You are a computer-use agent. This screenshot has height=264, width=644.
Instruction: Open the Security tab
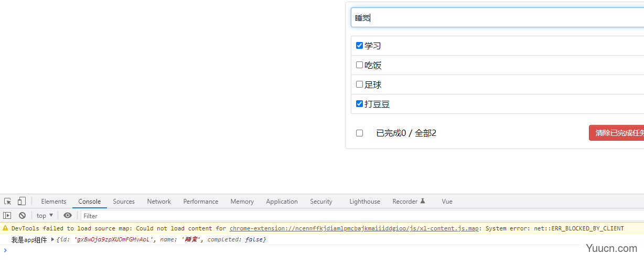pyautogui.click(x=321, y=202)
